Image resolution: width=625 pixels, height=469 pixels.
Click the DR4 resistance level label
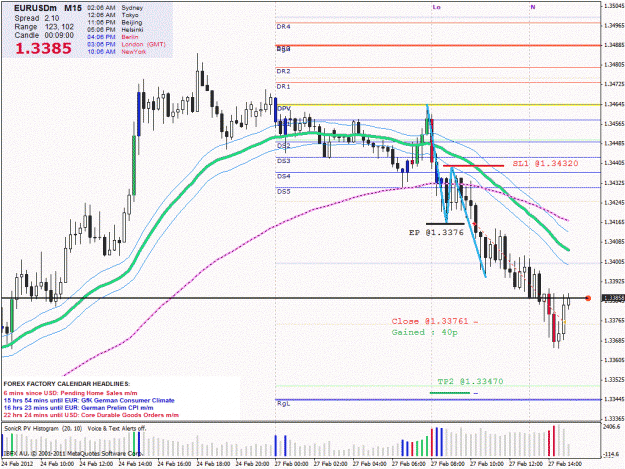(283, 27)
